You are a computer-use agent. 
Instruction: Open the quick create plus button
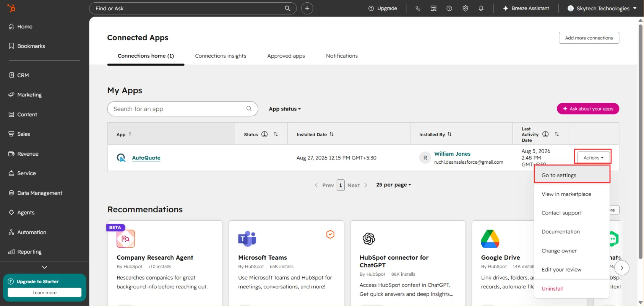307,8
